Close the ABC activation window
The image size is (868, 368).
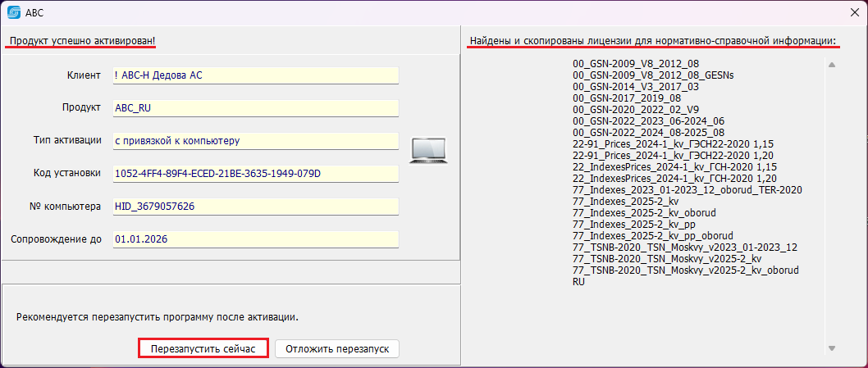pyautogui.click(x=855, y=12)
